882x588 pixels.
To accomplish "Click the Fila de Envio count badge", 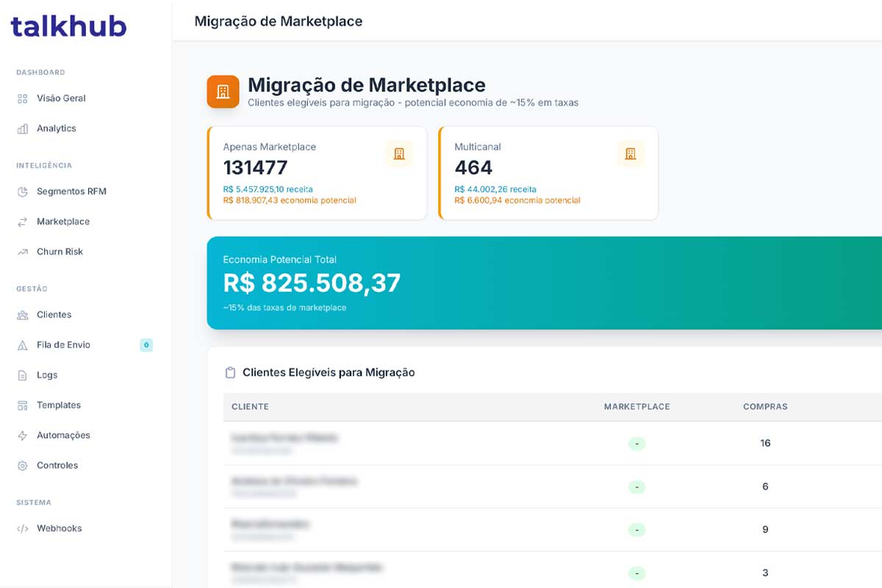I will coord(146,345).
